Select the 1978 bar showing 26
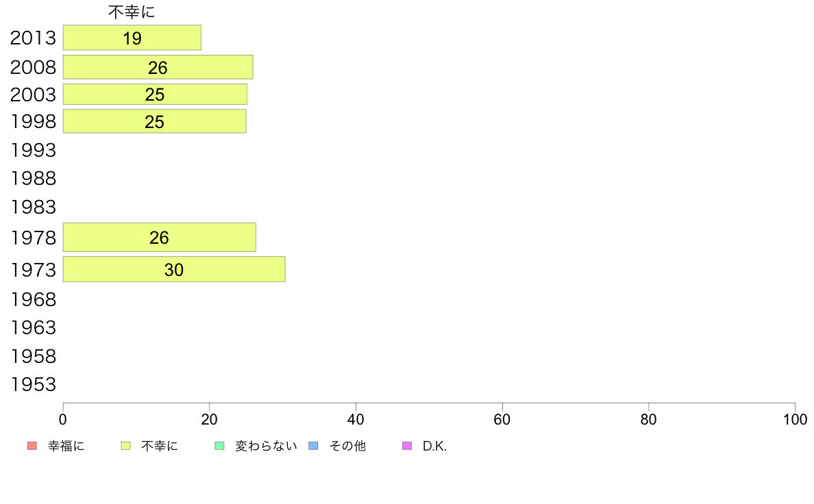Screen dimensions: 814x504 coord(160,237)
